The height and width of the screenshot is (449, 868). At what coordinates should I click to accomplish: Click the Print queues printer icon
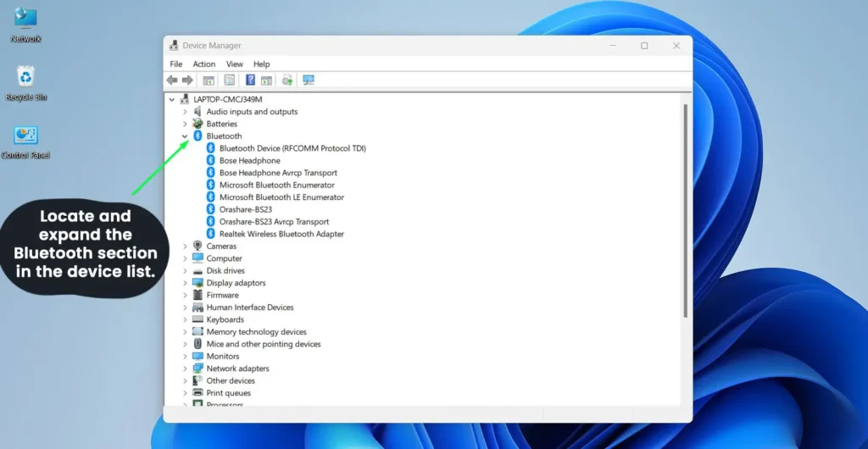click(x=198, y=393)
